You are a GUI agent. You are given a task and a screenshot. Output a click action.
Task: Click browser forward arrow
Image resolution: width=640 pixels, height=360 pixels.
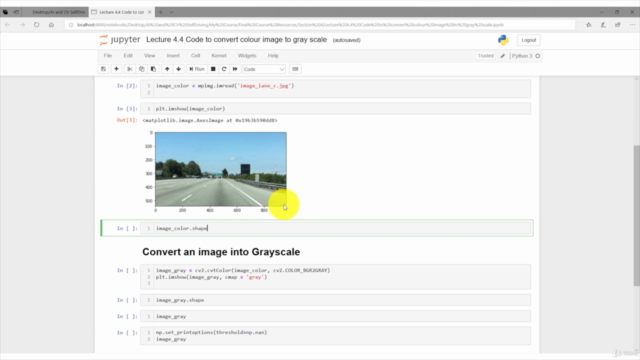[x=22, y=25]
